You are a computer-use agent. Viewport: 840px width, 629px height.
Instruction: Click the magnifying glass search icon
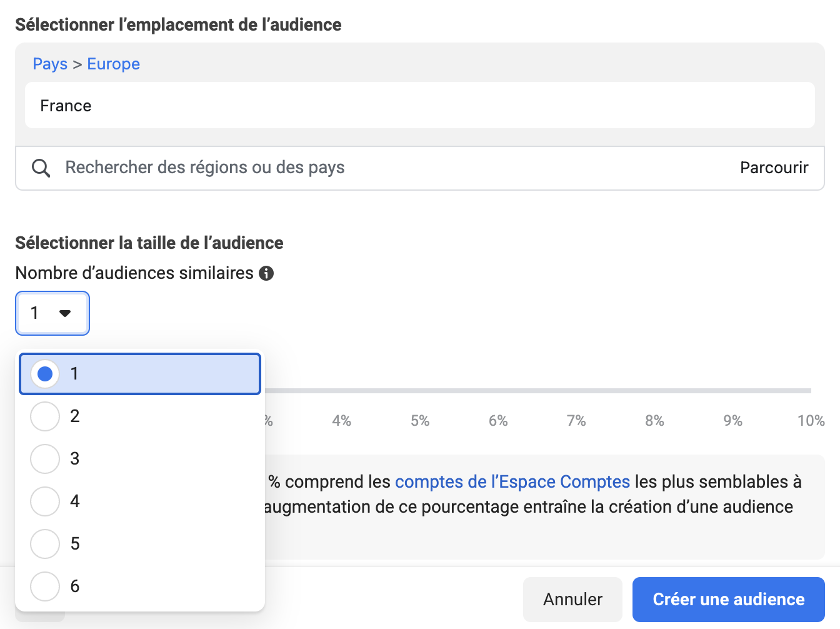click(x=41, y=168)
